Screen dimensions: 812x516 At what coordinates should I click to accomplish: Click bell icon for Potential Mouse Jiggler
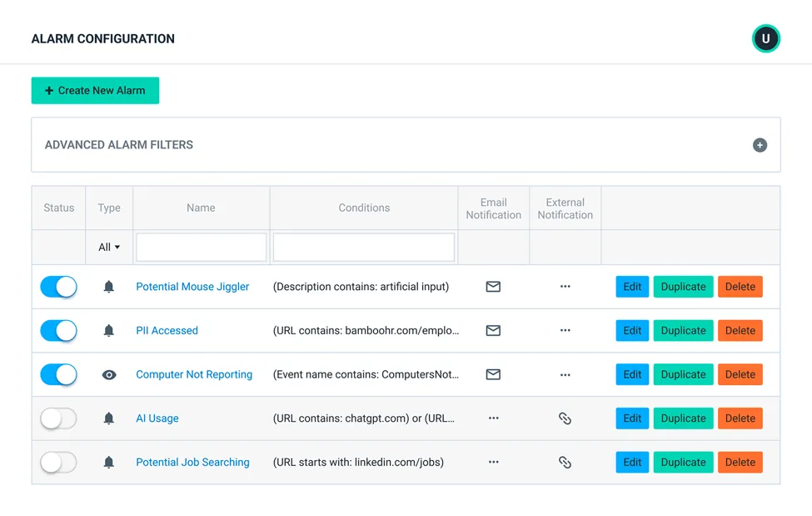pos(109,287)
